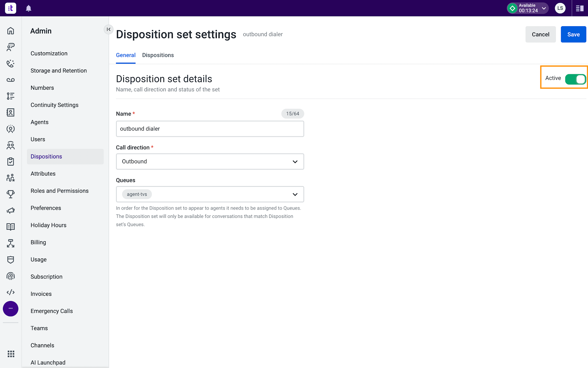588x368 pixels.
Task: Click the purple more options circle
Action: (x=11, y=308)
